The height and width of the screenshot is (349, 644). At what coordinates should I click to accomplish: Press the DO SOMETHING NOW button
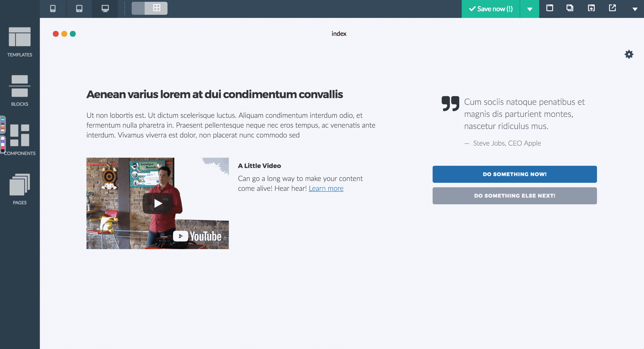pyautogui.click(x=515, y=174)
